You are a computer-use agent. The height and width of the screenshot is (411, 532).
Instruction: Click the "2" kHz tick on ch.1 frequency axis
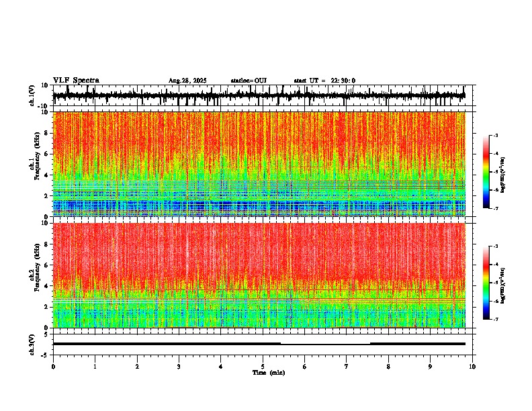click(47, 196)
